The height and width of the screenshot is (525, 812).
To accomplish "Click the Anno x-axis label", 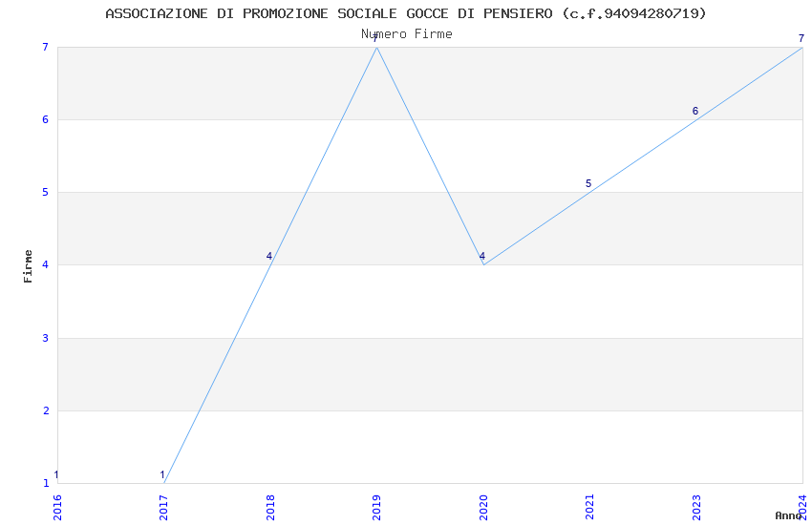I will pyautogui.click(x=788, y=515).
